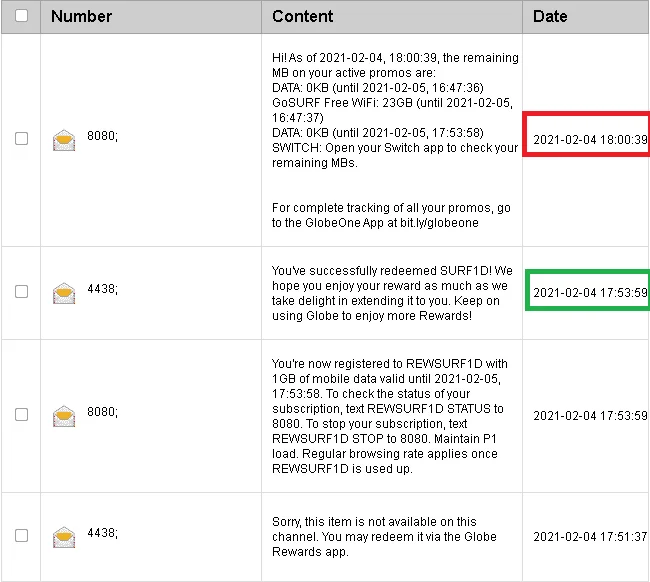This screenshot has width=650, height=582.
Task: Click the date 17:53:59 of the REWSURF1D message
Action: click(x=590, y=415)
